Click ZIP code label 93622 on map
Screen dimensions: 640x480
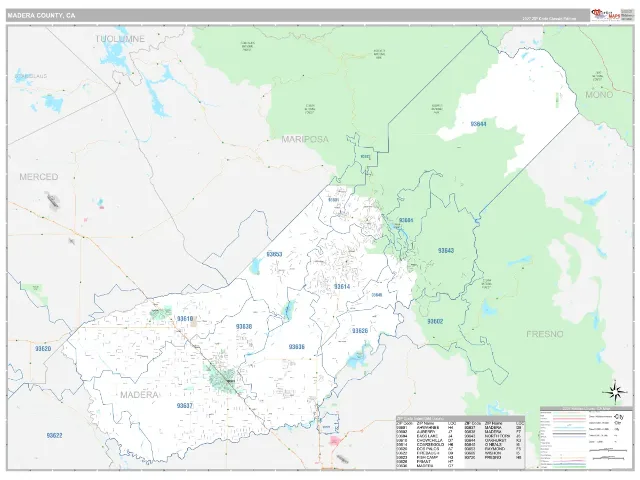tap(54, 436)
